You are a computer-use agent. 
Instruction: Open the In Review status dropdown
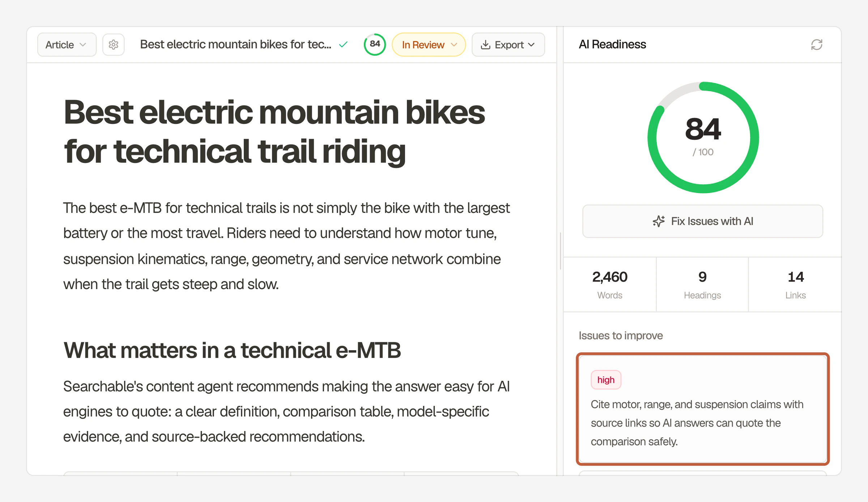click(x=429, y=44)
